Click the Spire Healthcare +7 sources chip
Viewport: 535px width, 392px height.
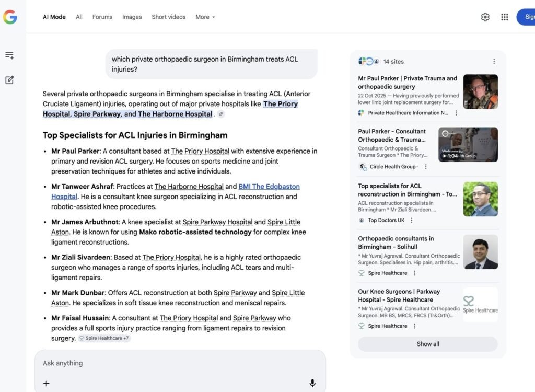click(x=104, y=338)
